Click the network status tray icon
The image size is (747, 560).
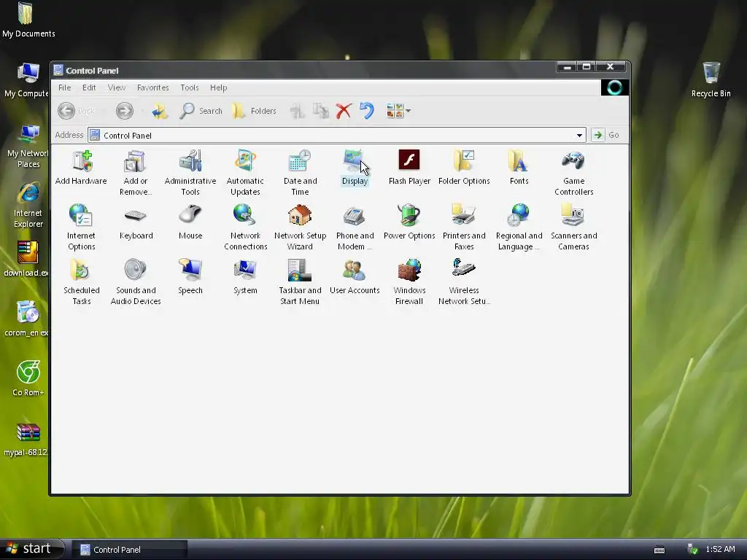point(693,550)
